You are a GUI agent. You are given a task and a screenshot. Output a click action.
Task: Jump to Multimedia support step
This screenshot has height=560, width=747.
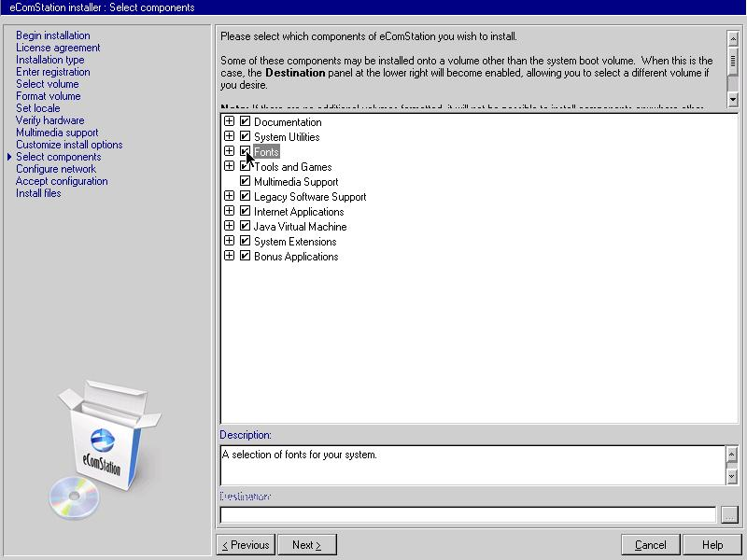(57, 133)
